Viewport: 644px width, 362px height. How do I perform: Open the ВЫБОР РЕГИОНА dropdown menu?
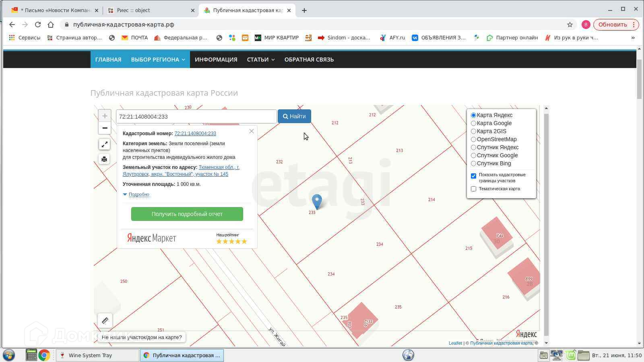[x=158, y=60]
